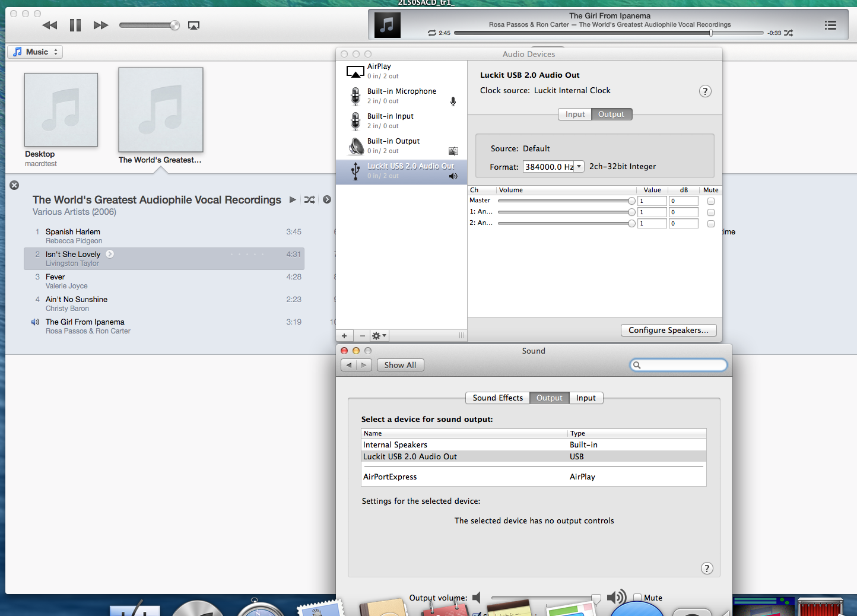This screenshot has width=857, height=616.
Task: Select Luckit USB 2.0 Audio Out in Sound list
Action: pyautogui.click(x=534, y=456)
